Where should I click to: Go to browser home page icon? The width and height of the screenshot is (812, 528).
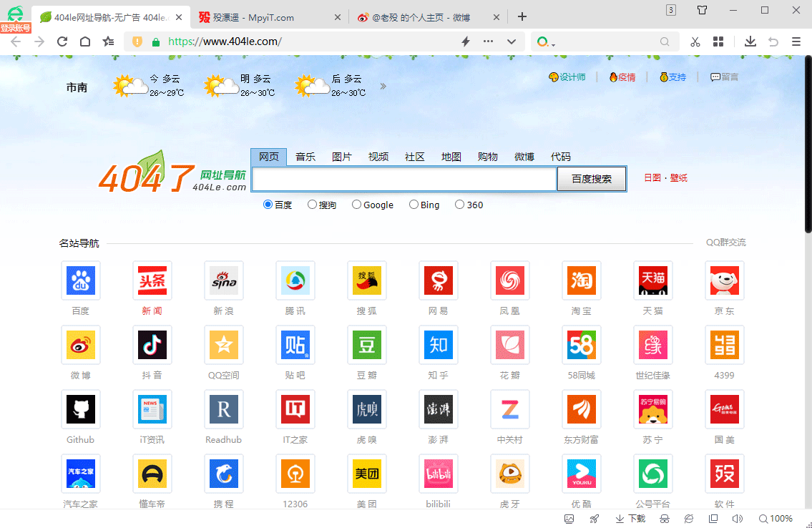tap(85, 41)
